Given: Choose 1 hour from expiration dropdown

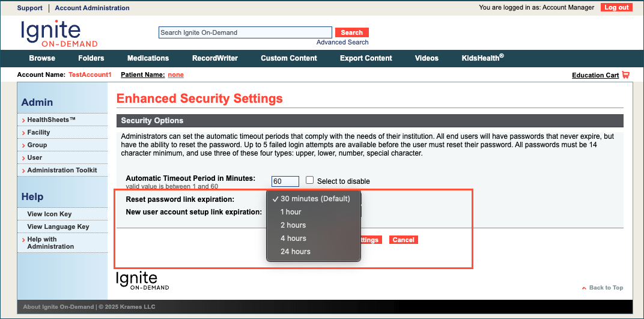Looking at the screenshot, I should tap(291, 212).
